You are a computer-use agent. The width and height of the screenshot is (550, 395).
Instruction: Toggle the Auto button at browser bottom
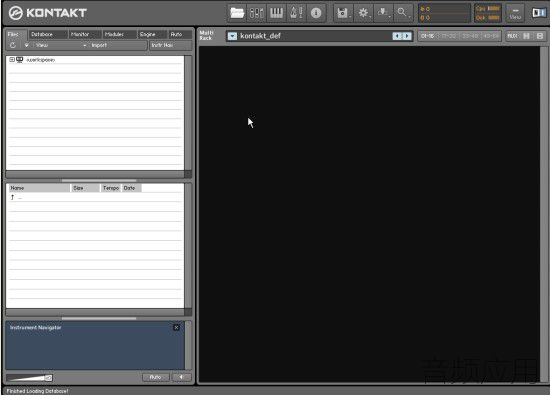point(155,377)
